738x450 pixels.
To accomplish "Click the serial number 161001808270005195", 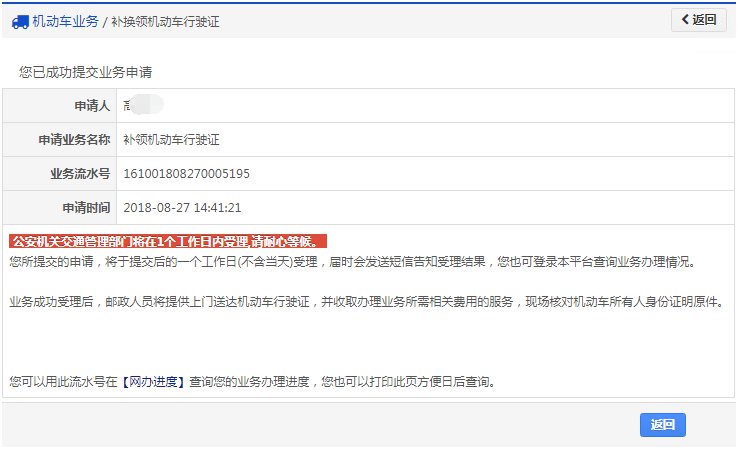I will [186, 174].
